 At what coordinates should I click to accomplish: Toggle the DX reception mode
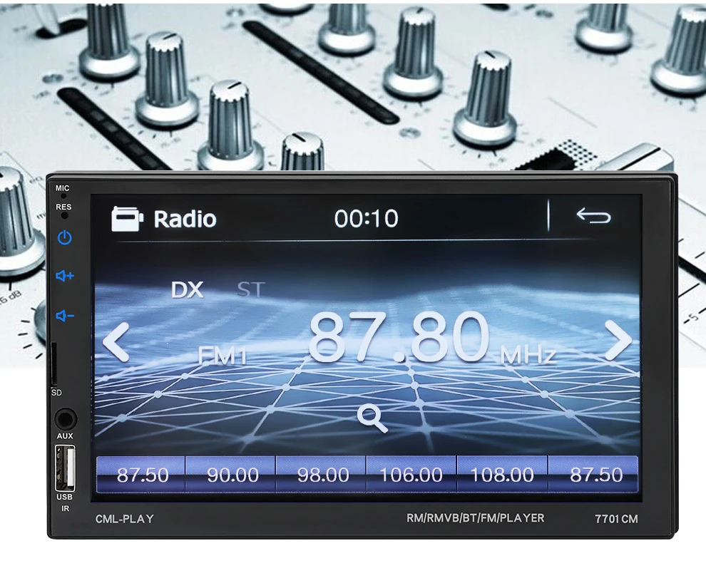(x=188, y=290)
